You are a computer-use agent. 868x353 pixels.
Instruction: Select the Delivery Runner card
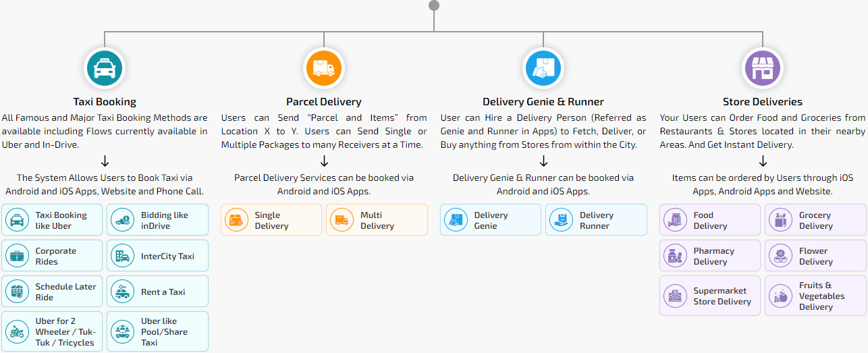tap(596, 220)
